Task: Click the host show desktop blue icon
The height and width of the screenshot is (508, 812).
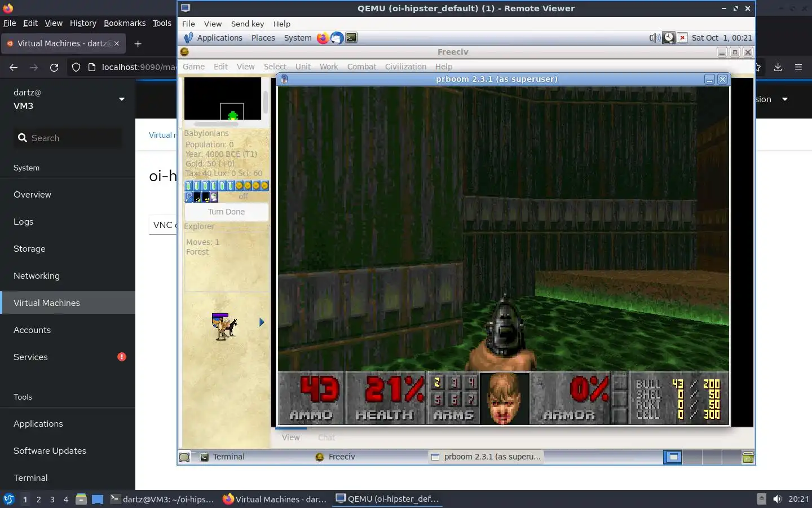Action: pos(98,499)
